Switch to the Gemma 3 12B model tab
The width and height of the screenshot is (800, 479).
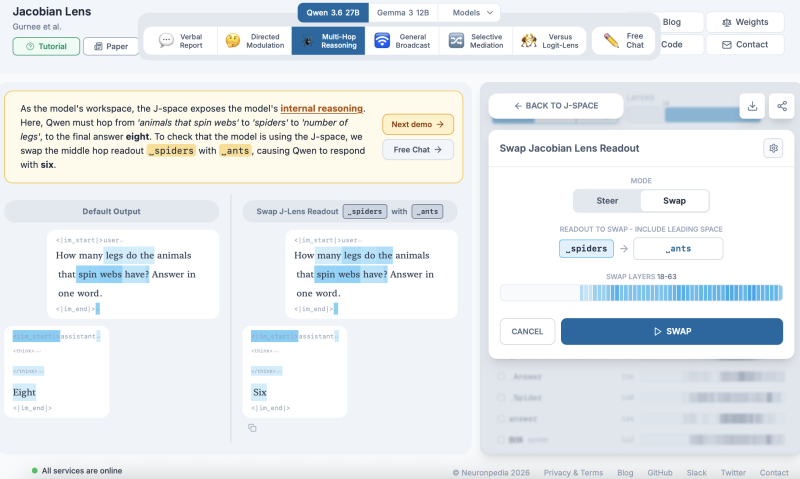[403, 13]
